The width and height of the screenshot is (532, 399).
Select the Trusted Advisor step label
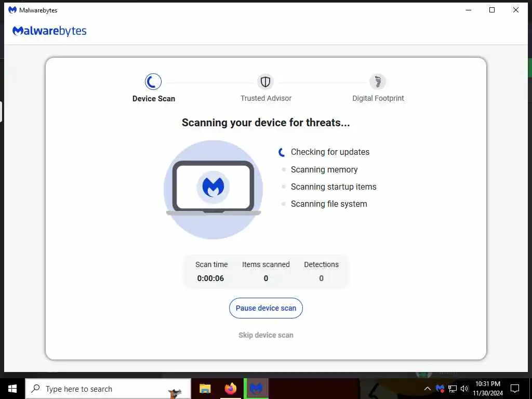[x=265, y=98]
